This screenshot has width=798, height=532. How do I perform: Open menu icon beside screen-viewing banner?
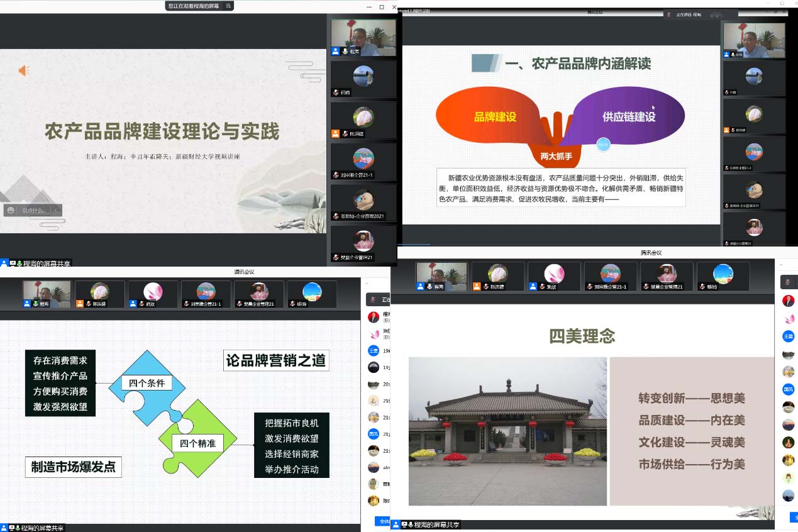pos(228,6)
